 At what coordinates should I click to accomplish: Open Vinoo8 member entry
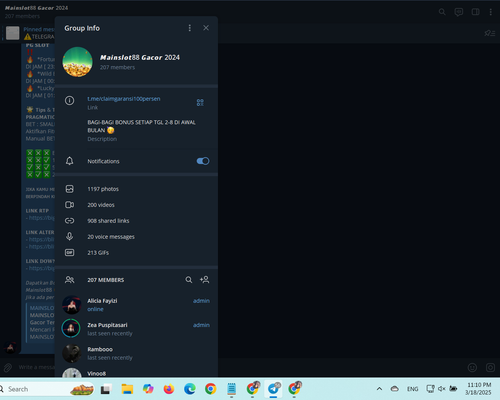click(136, 372)
